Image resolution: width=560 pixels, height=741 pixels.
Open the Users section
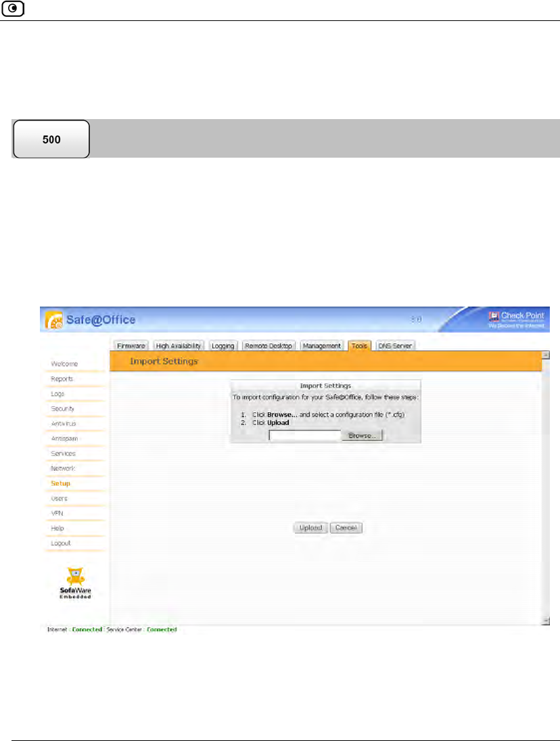coord(59,499)
